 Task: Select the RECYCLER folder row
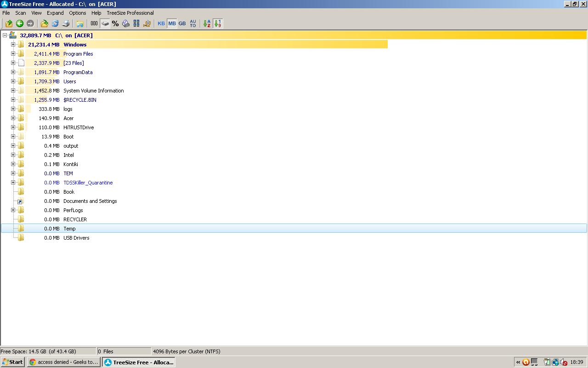click(x=294, y=219)
